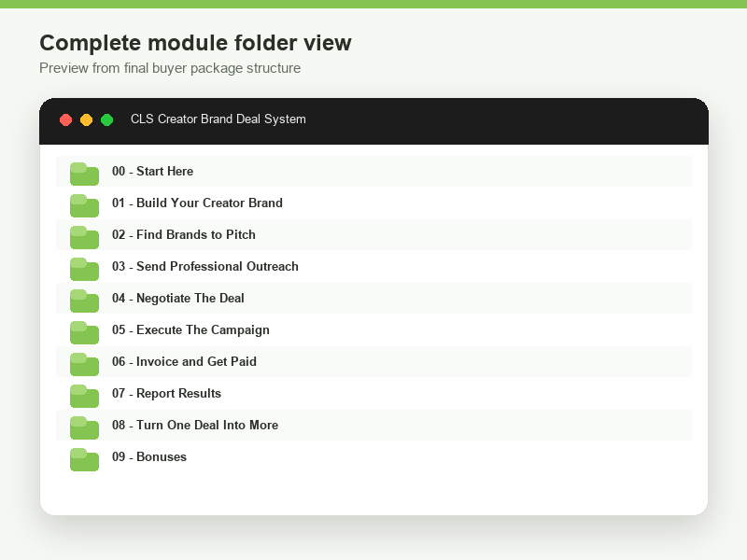Viewport: 747px width, 560px height.
Task: Click the 08 - Turn One Deal Into More label
Action: coord(195,425)
